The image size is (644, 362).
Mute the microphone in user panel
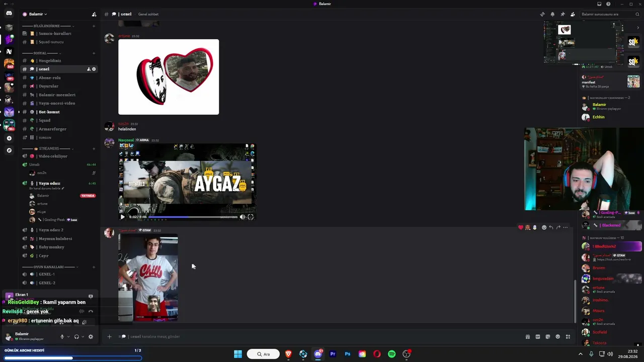coord(62,337)
